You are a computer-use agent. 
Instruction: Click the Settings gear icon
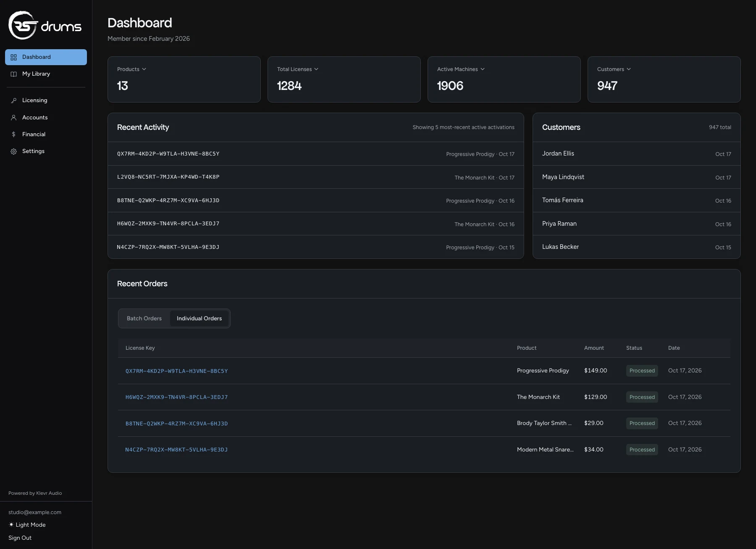coord(13,151)
